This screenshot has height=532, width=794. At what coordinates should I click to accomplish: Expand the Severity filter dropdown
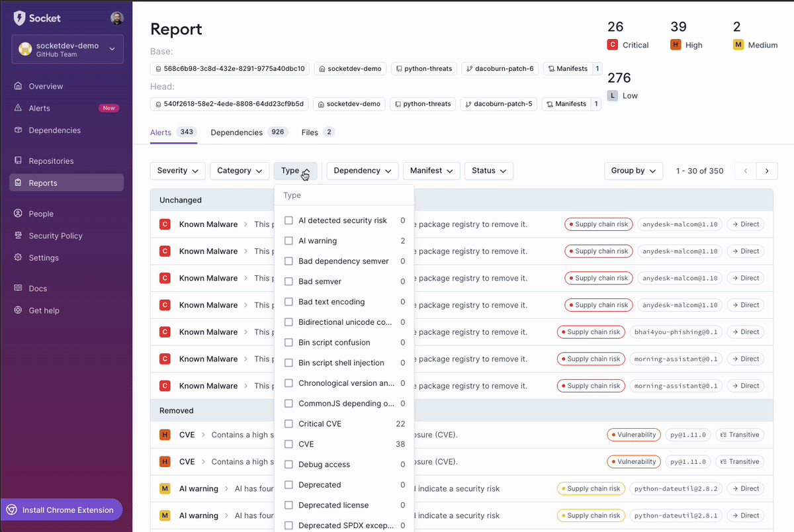[178, 171]
